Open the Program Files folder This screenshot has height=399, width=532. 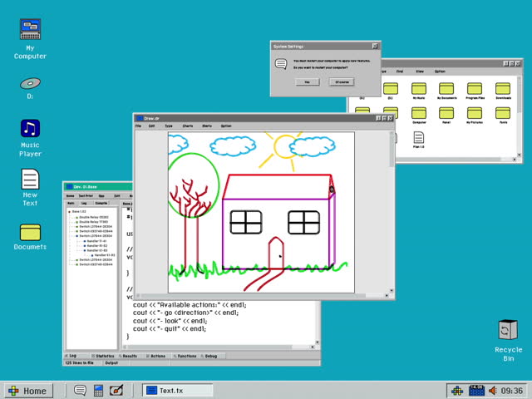click(x=475, y=89)
